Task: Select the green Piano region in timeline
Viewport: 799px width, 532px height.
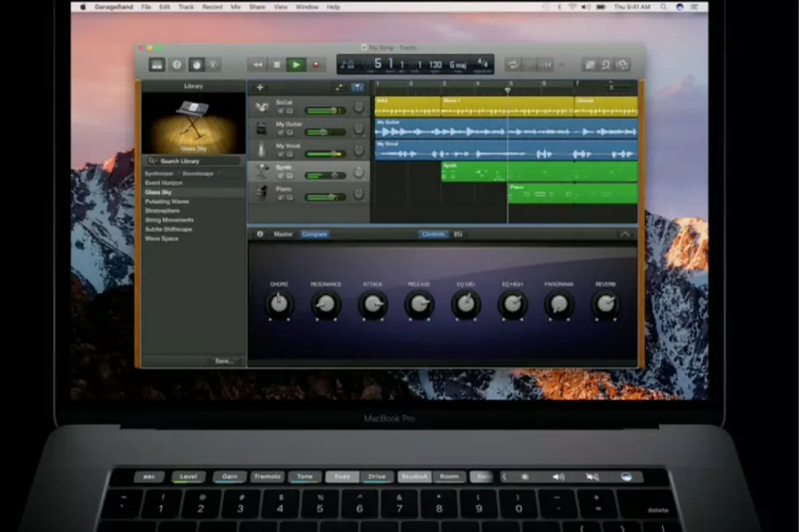Action: coord(572,194)
